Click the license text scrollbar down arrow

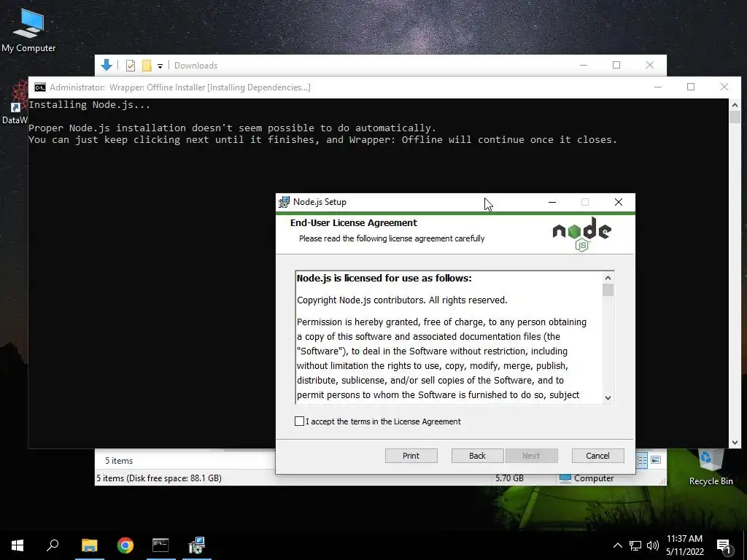coord(608,397)
